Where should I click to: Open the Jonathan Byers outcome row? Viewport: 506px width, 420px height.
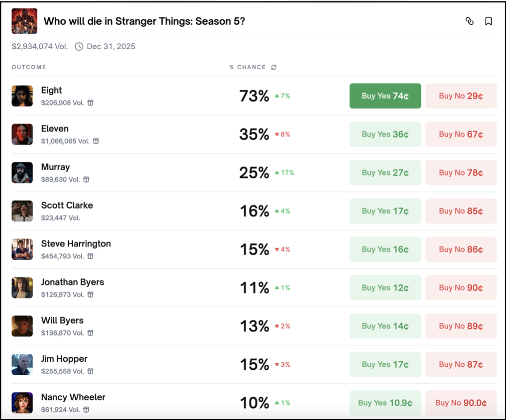[73, 282]
